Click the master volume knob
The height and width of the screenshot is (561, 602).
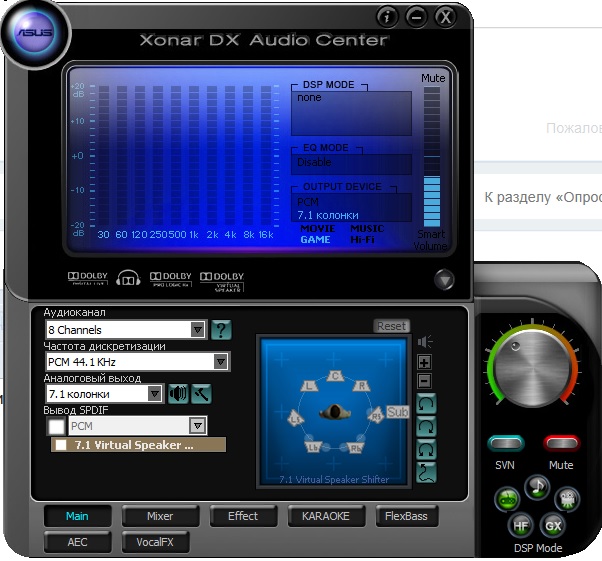(x=533, y=368)
